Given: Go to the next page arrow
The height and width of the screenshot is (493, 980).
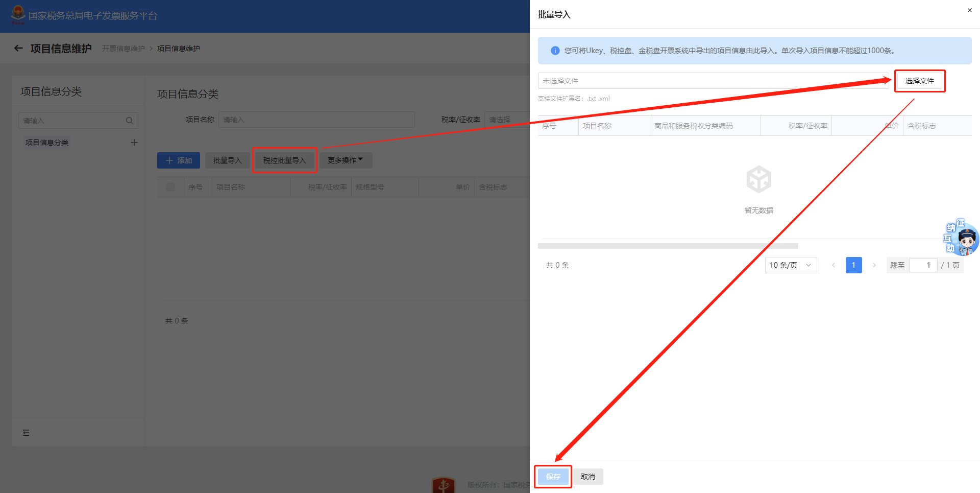Looking at the screenshot, I should [874, 265].
